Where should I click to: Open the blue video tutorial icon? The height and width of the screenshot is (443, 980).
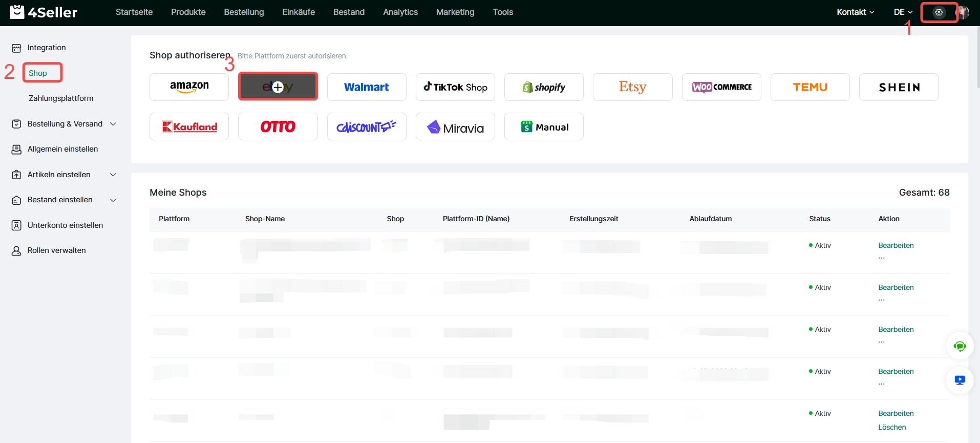960,381
